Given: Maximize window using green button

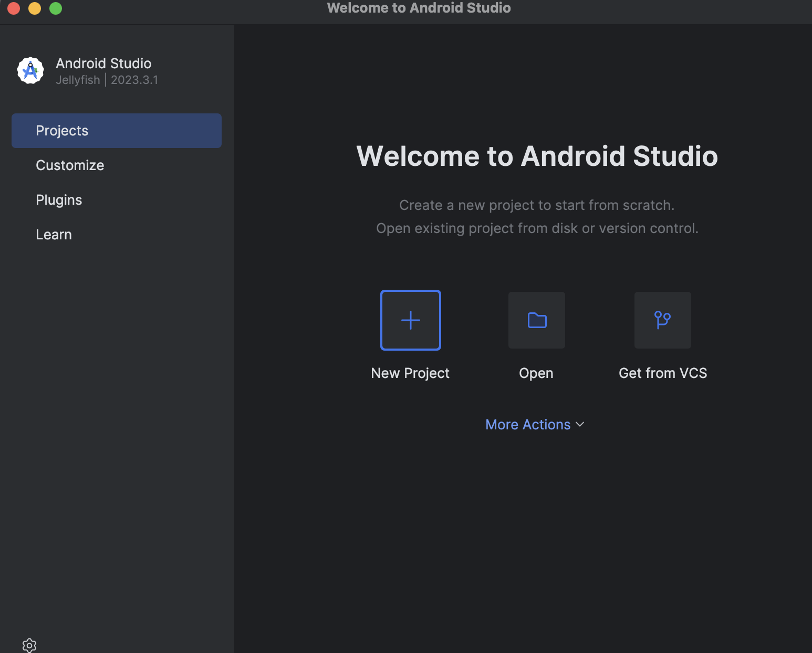Looking at the screenshot, I should point(56,8).
